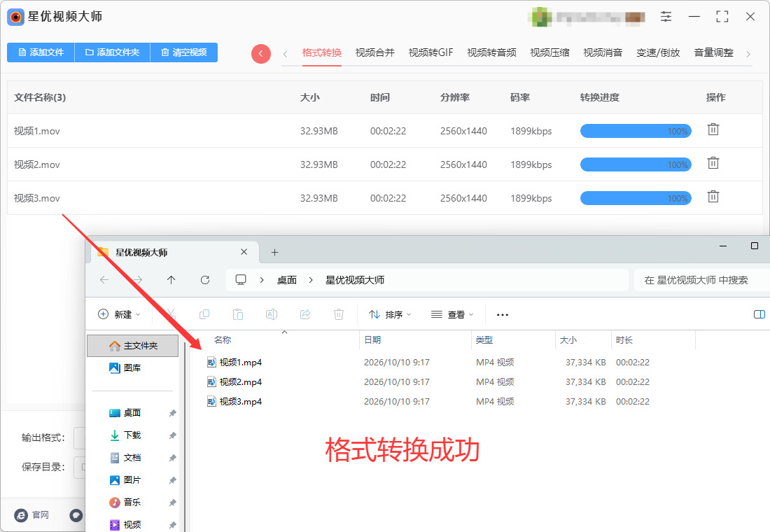This screenshot has height=532, width=770.
Task: Switch to the 视频转GIF tab
Action: pyautogui.click(x=430, y=52)
